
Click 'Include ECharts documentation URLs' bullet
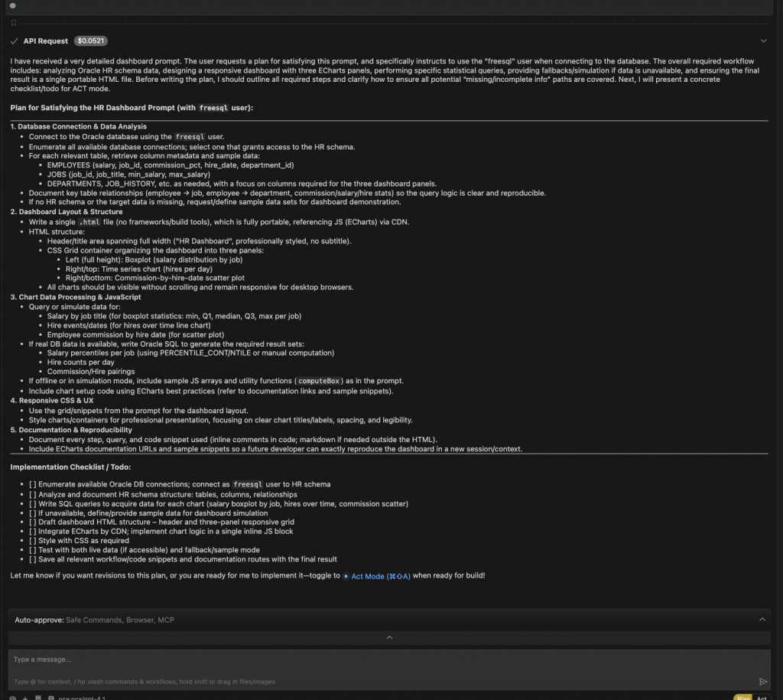[275, 448]
